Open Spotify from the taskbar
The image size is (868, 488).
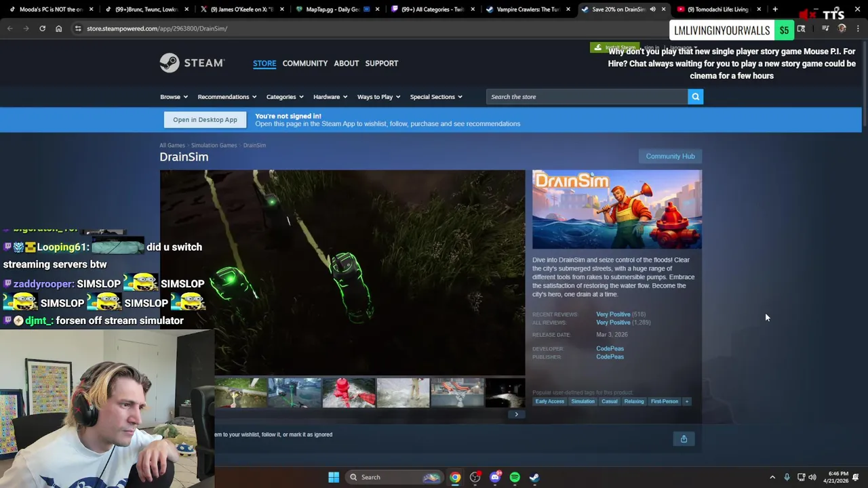(515, 477)
